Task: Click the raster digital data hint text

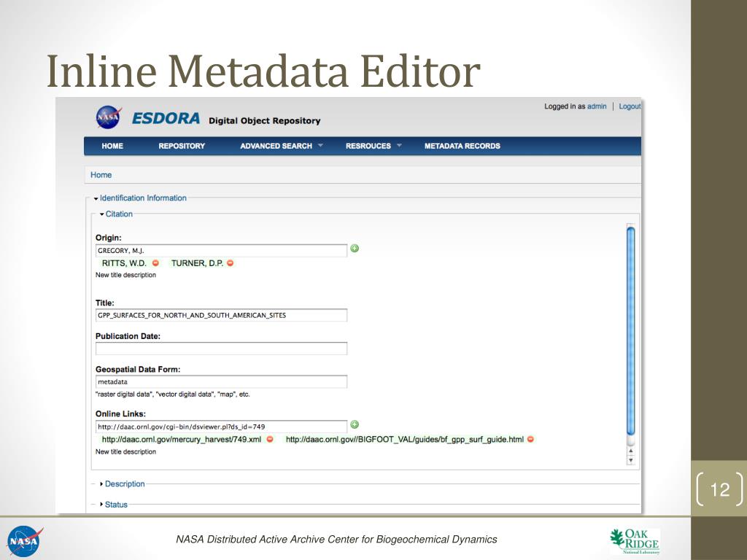Action: pos(172,394)
